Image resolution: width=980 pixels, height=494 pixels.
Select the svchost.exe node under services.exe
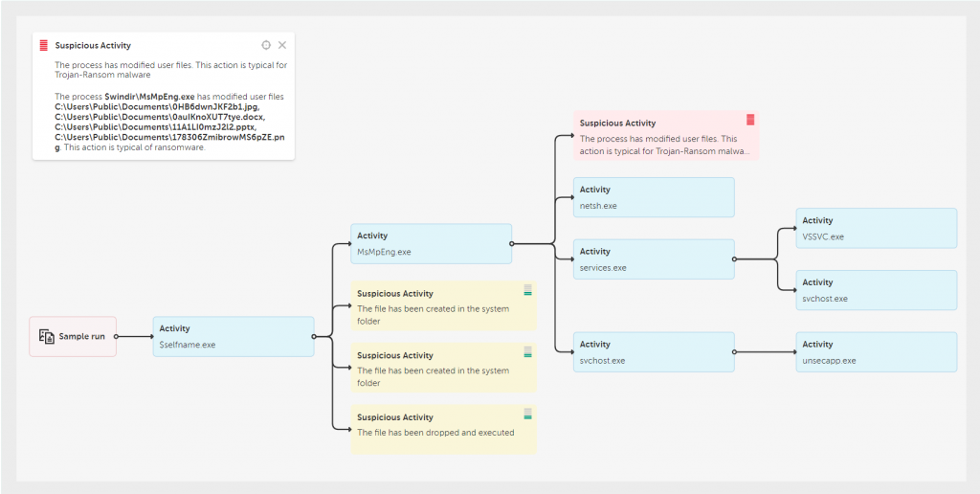[x=876, y=290]
